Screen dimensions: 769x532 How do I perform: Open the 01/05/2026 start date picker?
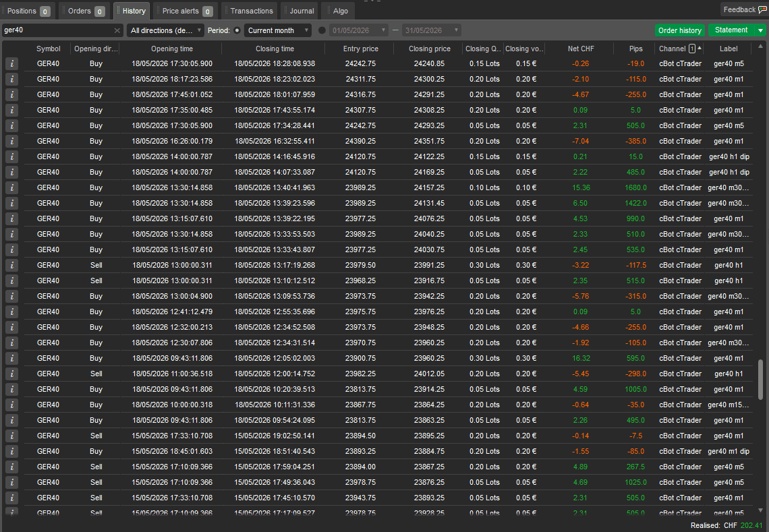[358, 30]
